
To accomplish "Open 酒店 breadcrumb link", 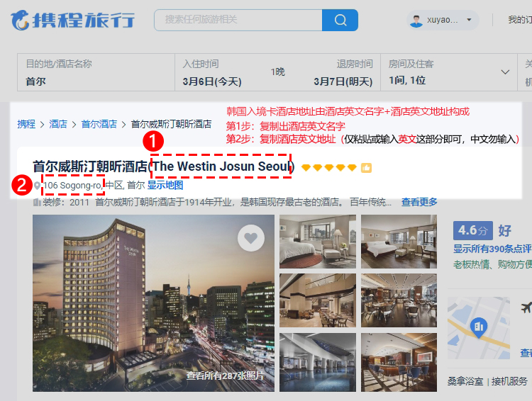I will (58, 124).
